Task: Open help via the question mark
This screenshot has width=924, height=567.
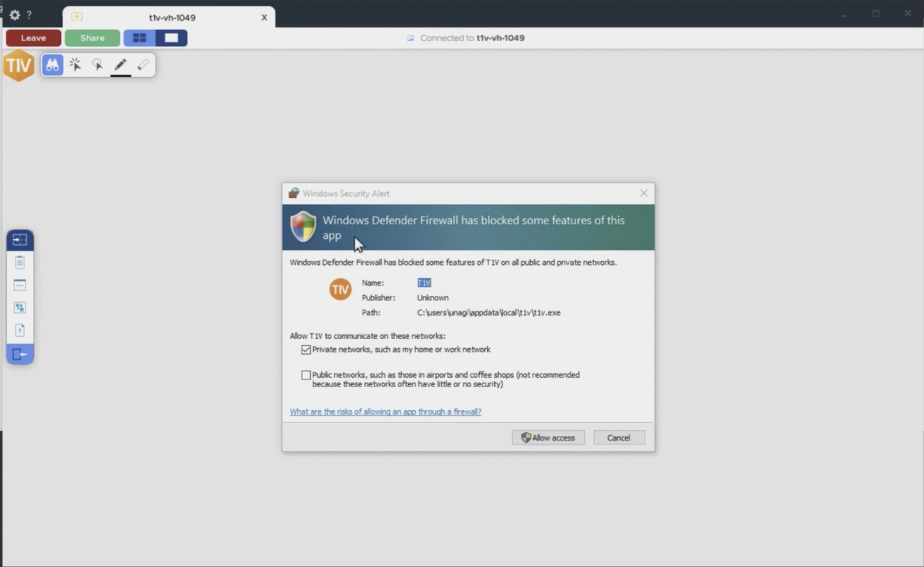Action: (x=29, y=15)
